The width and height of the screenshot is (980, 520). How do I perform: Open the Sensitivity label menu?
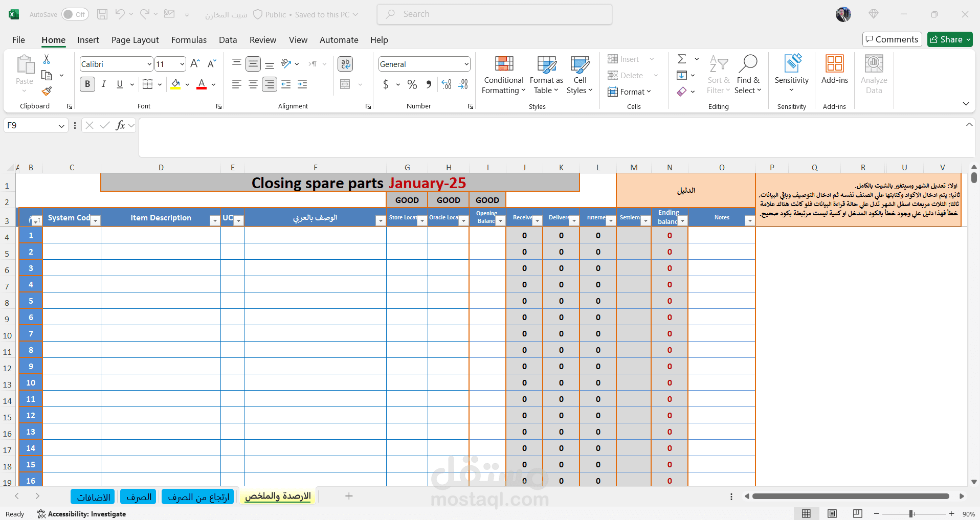point(791,74)
